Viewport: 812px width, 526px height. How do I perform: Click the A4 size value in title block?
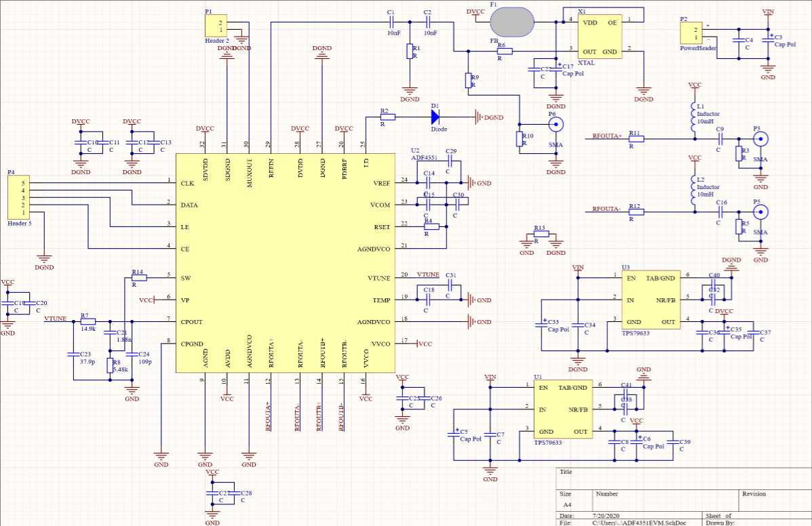tap(567, 505)
